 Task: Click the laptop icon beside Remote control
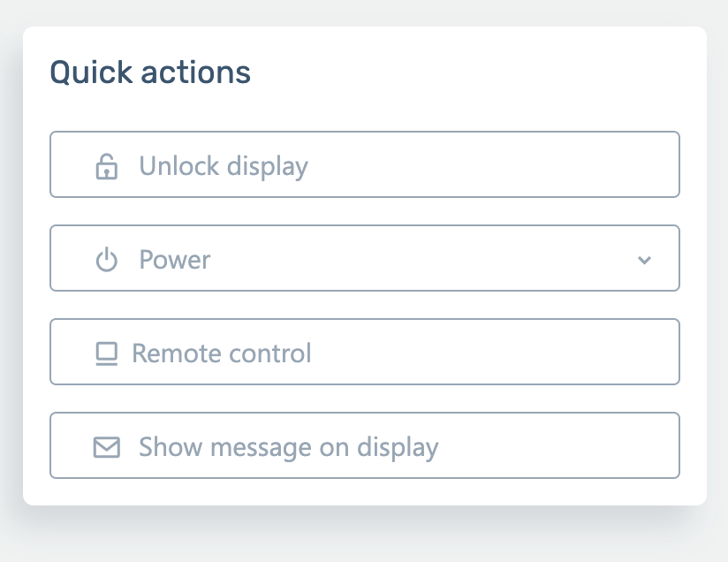[x=107, y=353]
